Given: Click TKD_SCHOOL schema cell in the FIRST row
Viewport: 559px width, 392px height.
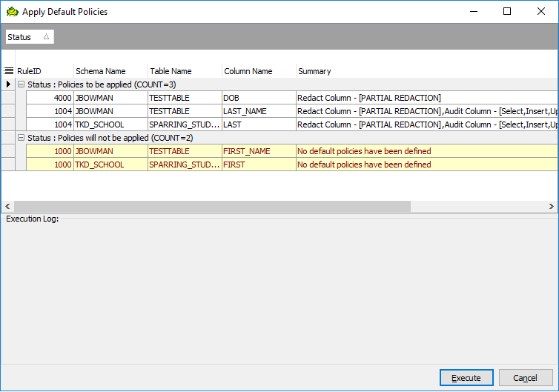Looking at the screenshot, I should tap(110, 165).
